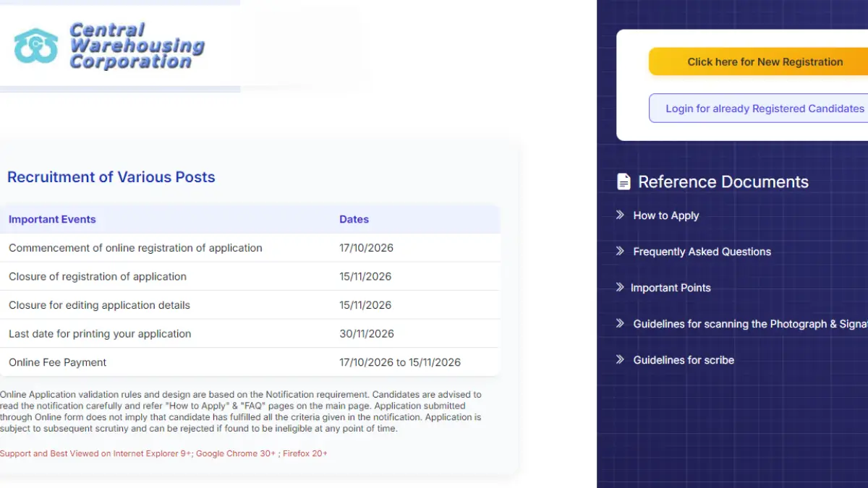Click the Central Warehousing Corporation logo icon
The image size is (868, 488).
tap(35, 46)
